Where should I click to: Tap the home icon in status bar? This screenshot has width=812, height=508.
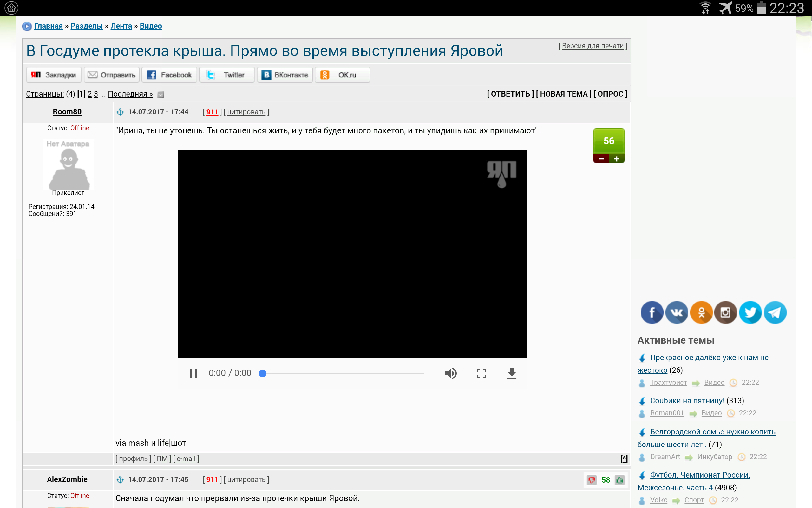coord(11,8)
